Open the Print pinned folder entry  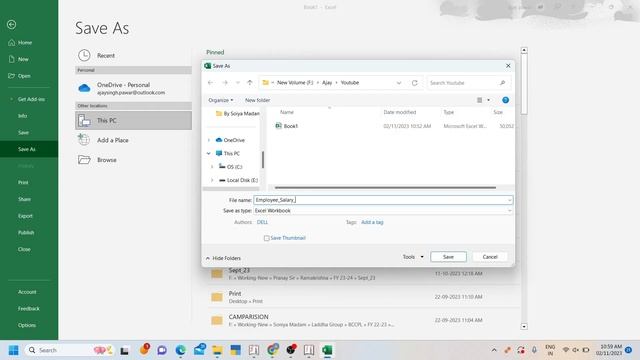(363, 297)
